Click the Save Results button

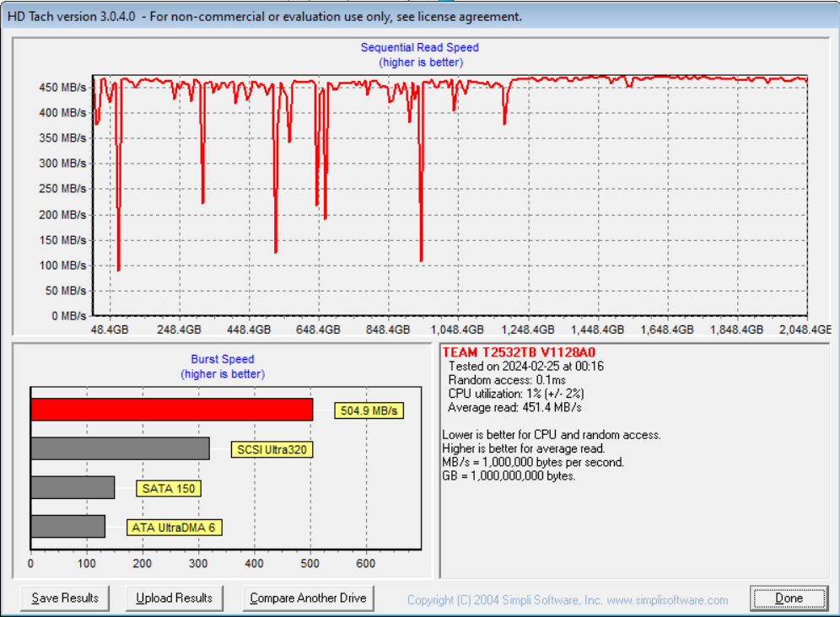click(65, 598)
